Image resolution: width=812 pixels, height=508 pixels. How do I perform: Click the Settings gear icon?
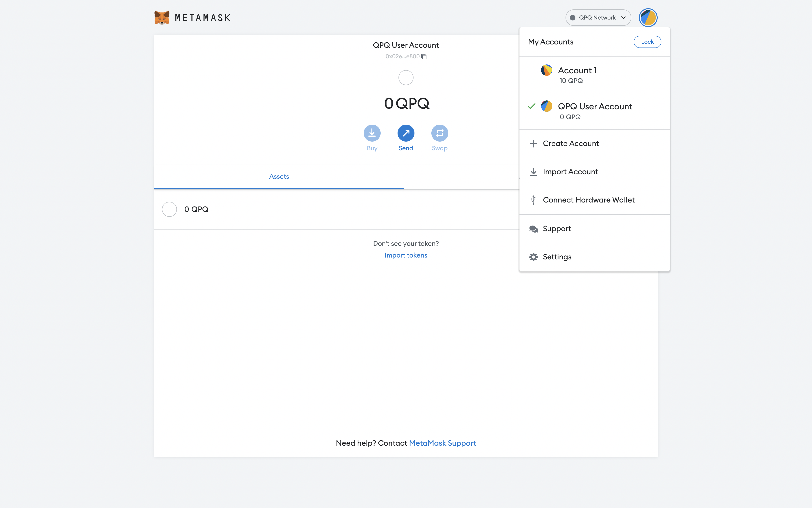(534, 257)
